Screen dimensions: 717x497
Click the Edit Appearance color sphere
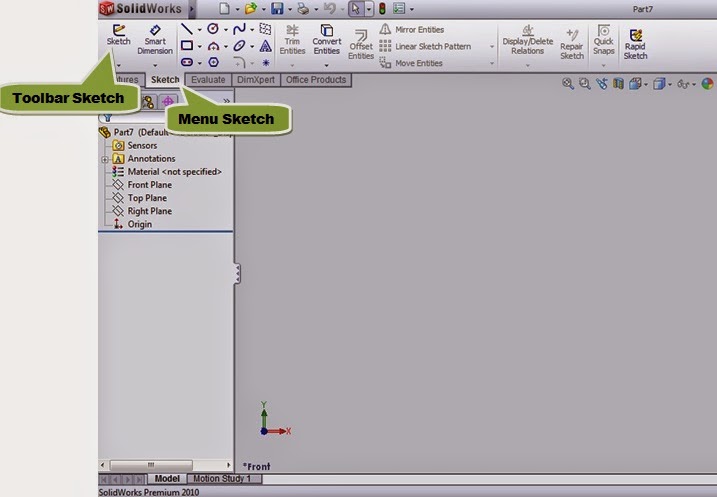pos(707,84)
